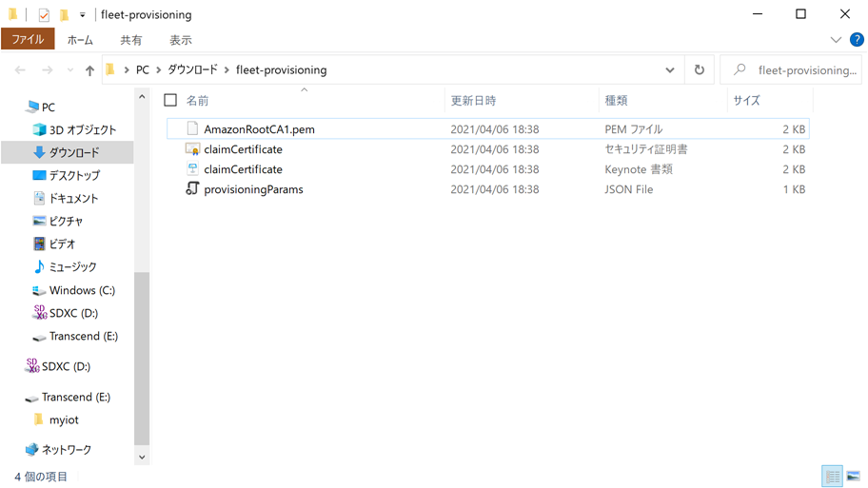Click the Keynote icon for claimCertificate

click(192, 168)
